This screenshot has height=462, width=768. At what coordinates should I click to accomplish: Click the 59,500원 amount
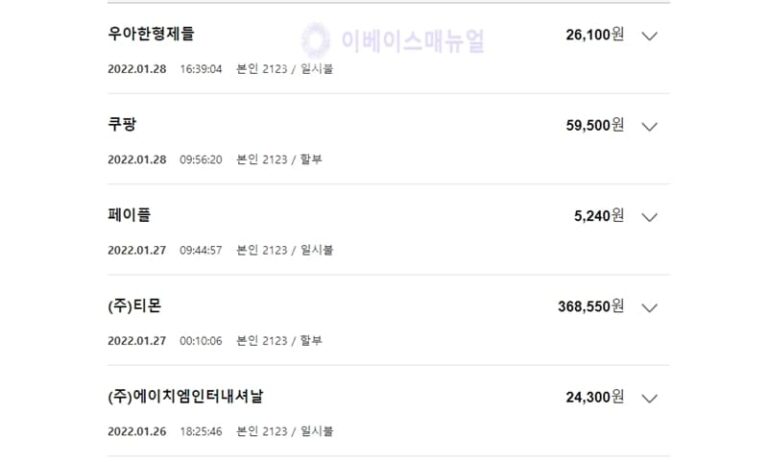coord(595,125)
